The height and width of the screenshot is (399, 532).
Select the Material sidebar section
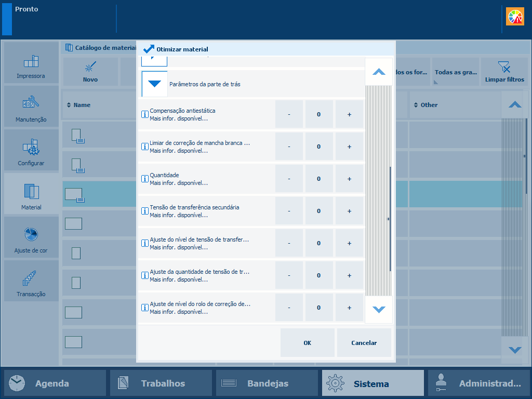coord(31,194)
